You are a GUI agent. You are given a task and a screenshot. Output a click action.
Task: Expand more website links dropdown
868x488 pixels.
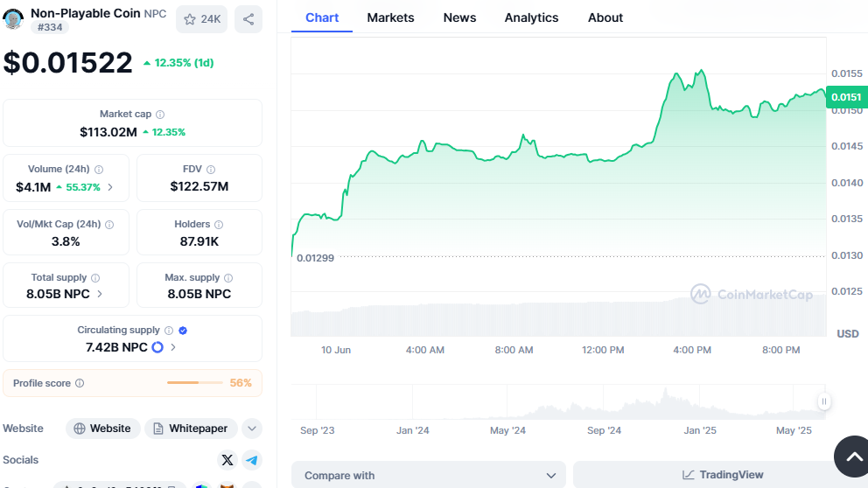pos(252,429)
